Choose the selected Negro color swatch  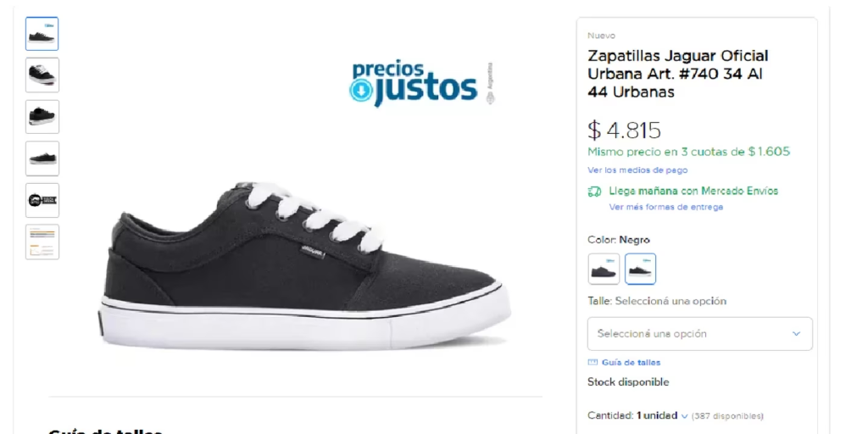click(640, 269)
